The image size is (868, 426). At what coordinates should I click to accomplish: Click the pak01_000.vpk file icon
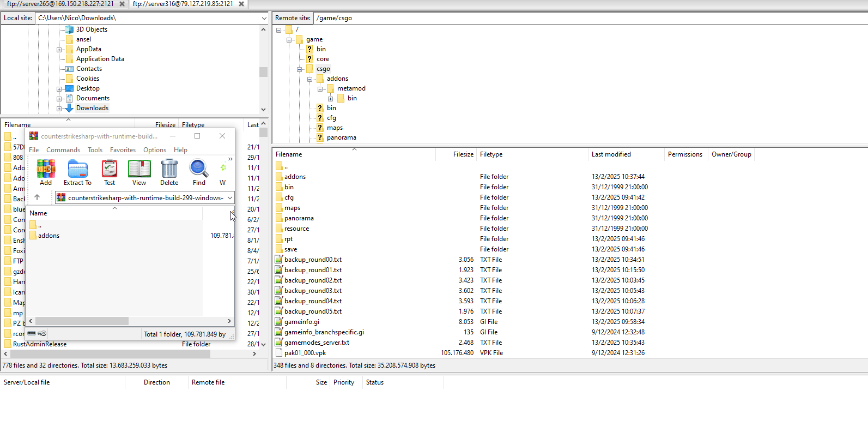pos(279,353)
